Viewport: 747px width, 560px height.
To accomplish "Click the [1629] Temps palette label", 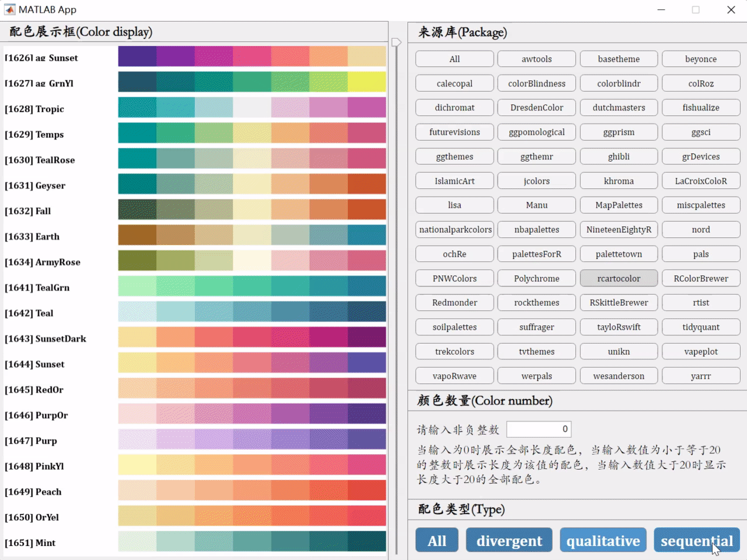I will (34, 135).
